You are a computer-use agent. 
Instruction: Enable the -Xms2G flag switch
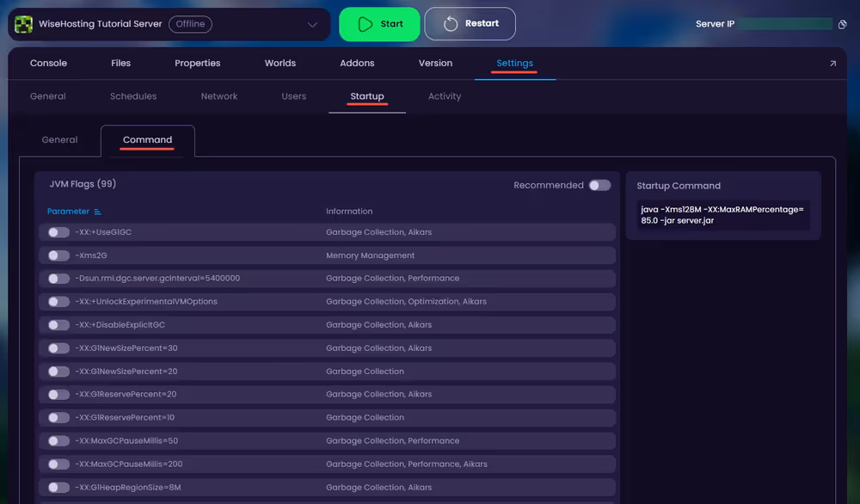tap(58, 255)
